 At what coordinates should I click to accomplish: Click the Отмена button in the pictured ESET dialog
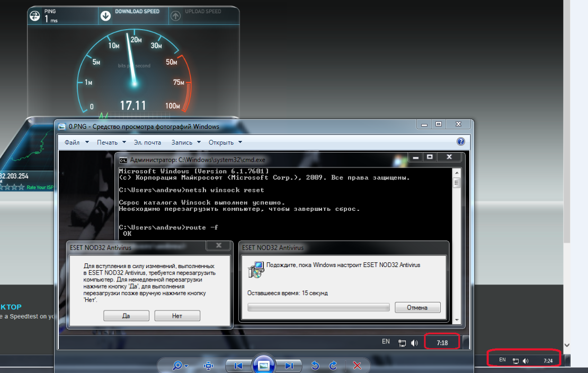[417, 308]
